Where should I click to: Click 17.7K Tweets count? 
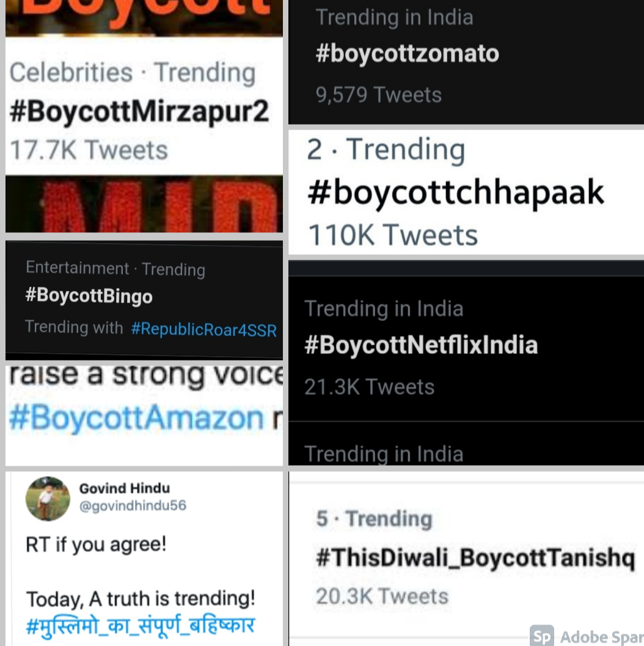pos(89,150)
